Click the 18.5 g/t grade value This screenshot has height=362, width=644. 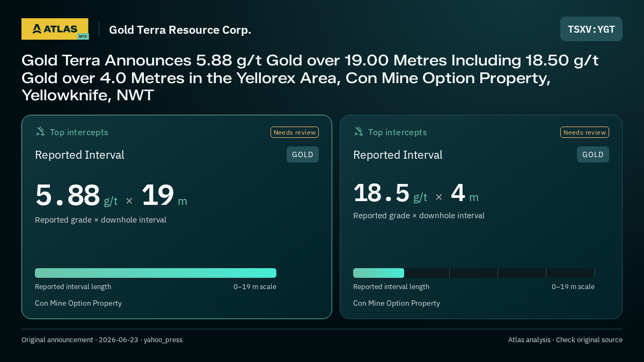pos(390,194)
